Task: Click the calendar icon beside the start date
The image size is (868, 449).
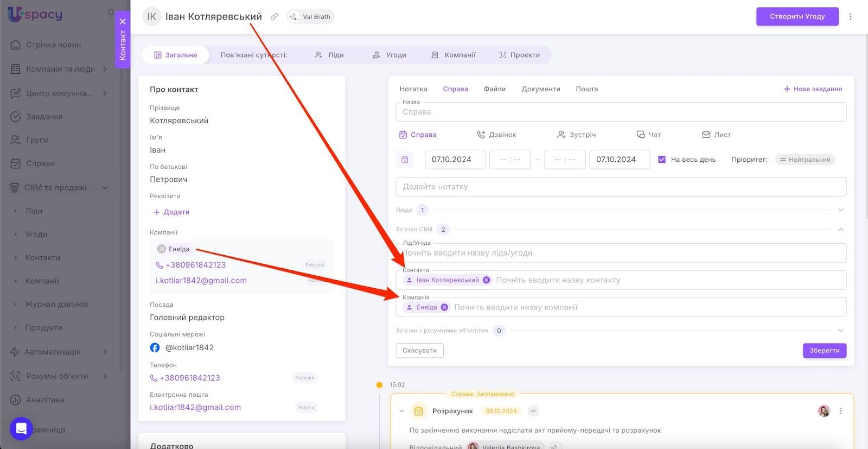Action: [x=405, y=160]
